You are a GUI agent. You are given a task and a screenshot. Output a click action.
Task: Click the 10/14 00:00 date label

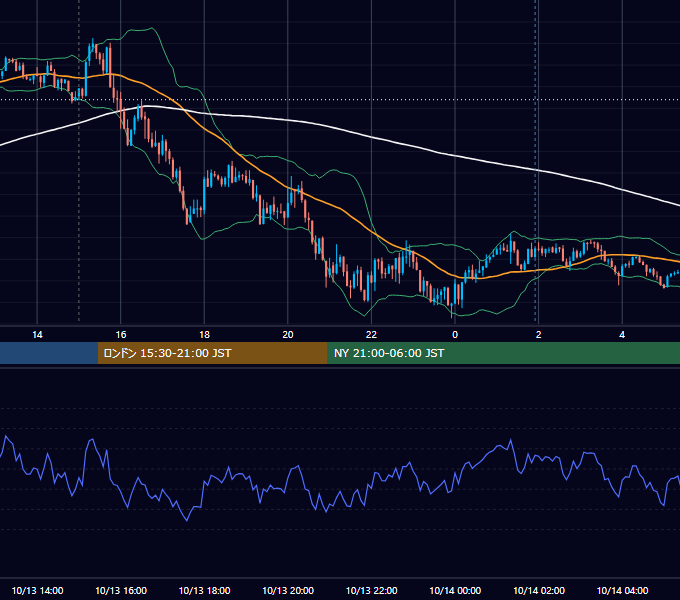[x=455, y=590]
